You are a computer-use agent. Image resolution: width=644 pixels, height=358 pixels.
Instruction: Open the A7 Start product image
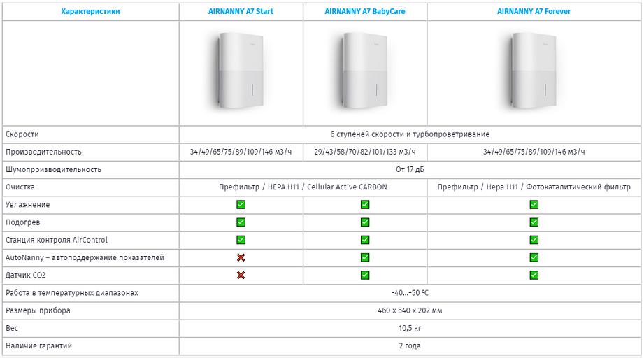241,73
